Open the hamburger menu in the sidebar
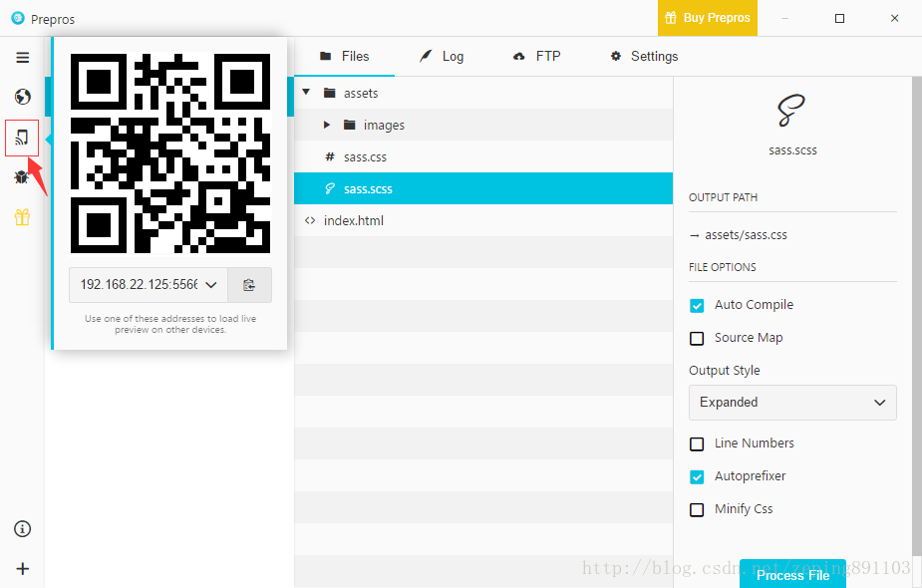Screen dimensions: 922x588 (22, 57)
